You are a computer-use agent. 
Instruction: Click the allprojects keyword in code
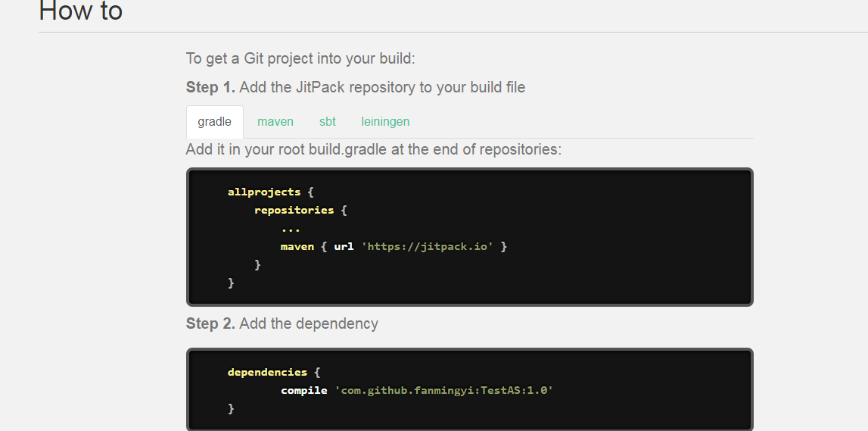pyautogui.click(x=264, y=192)
